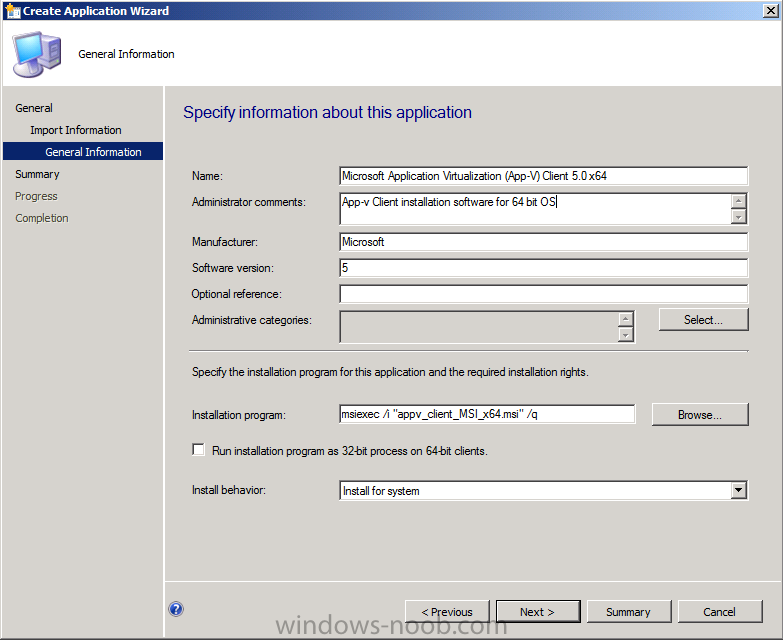Go to the Summary step in sidebar
This screenshot has width=783, height=640.
tap(37, 174)
